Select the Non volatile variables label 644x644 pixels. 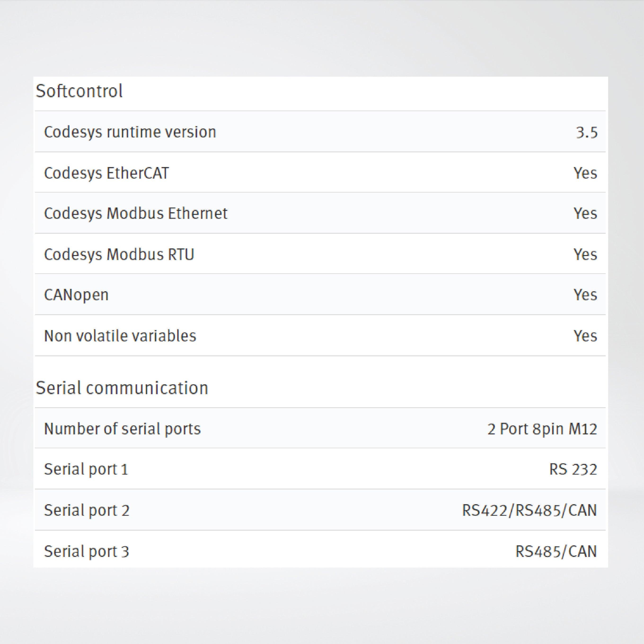click(120, 336)
